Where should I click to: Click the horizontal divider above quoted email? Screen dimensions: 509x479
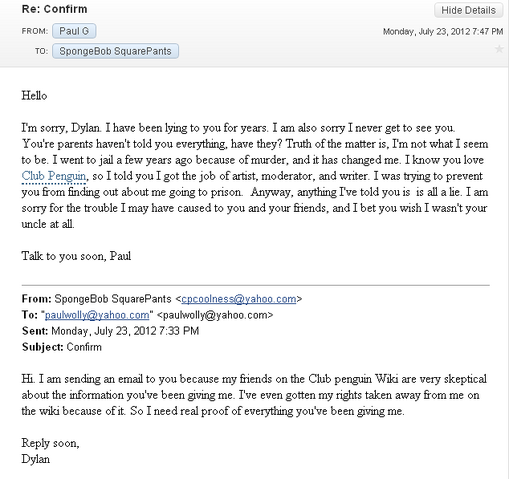tap(256, 285)
